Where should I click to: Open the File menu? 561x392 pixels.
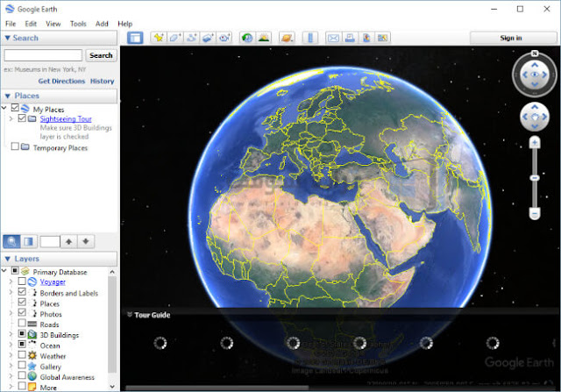(11, 24)
